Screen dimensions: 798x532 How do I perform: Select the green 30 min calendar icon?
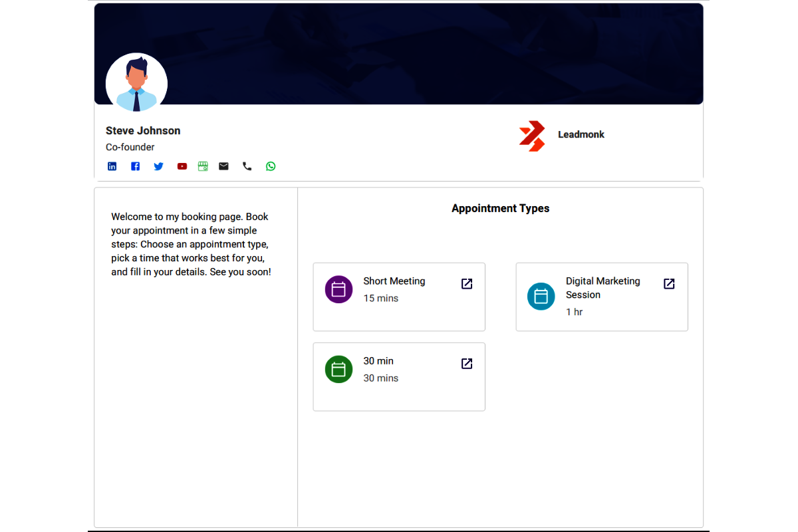[338, 369]
